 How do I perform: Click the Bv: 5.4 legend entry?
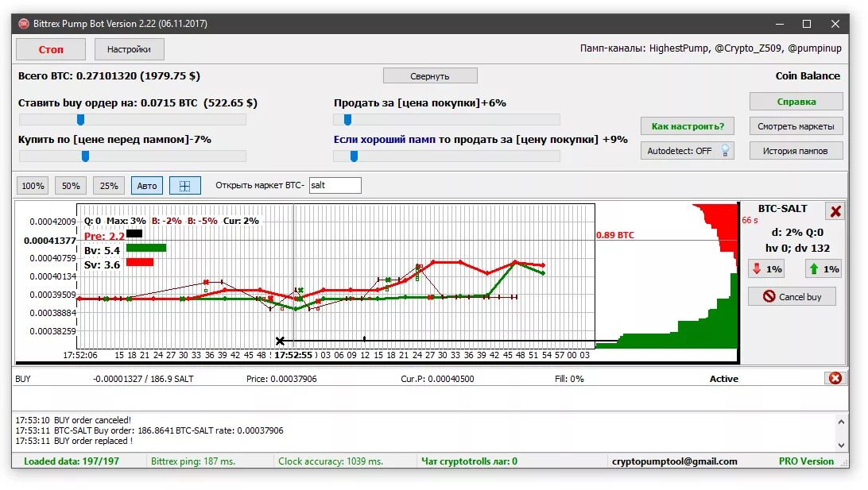tap(102, 250)
